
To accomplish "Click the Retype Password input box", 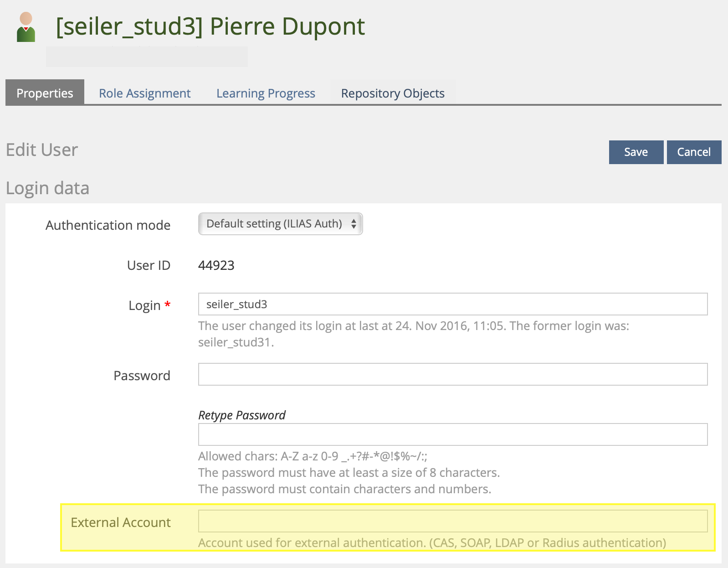I will click(x=452, y=434).
